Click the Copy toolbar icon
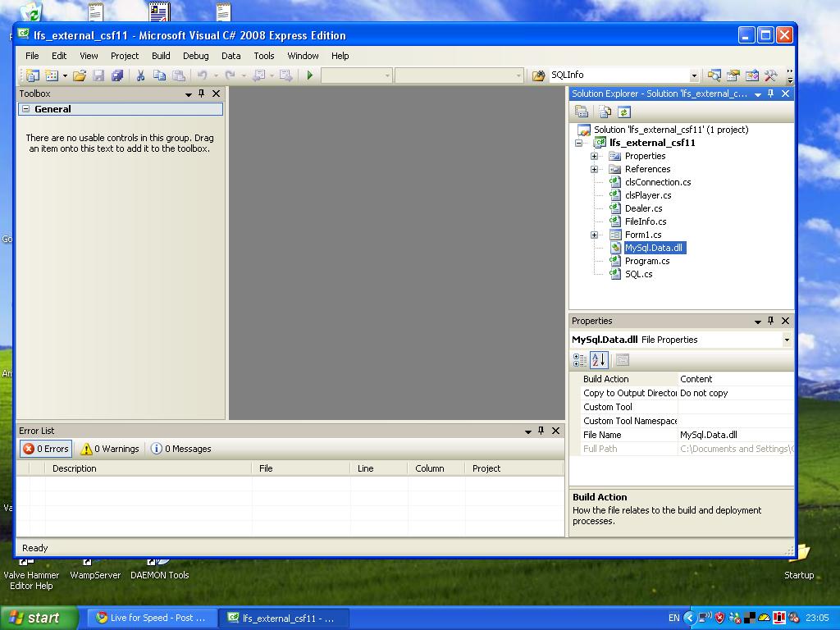The width and height of the screenshot is (840, 630). (159, 75)
